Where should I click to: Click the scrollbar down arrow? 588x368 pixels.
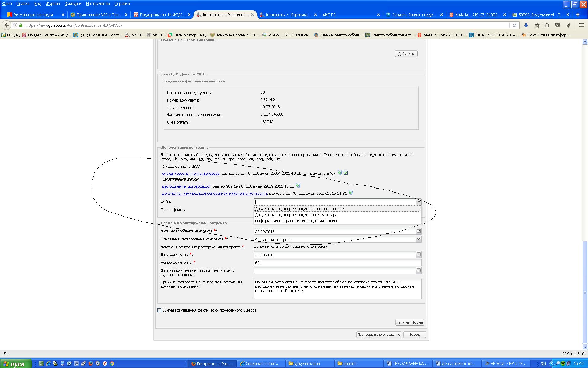[585, 347]
